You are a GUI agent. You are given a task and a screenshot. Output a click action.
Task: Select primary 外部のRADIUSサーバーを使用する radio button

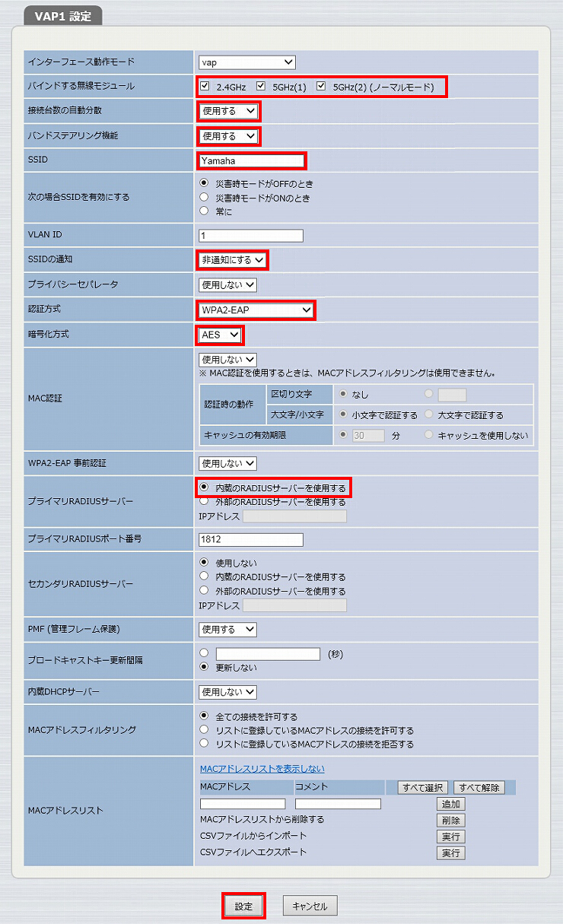click(x=204, y=501)
